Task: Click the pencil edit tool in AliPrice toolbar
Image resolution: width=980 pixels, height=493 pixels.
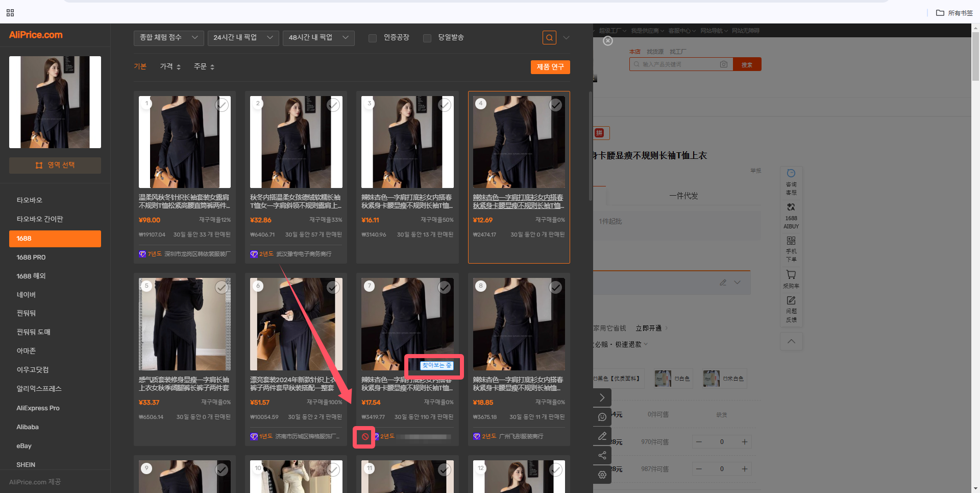Action: (x=602, y=436)
